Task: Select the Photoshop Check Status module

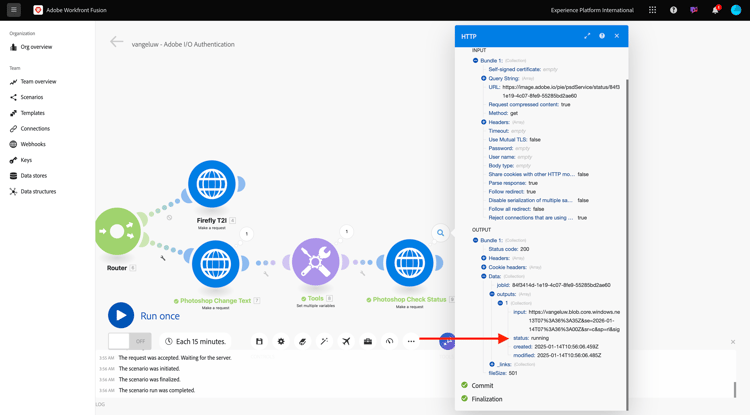Action: 409,262
